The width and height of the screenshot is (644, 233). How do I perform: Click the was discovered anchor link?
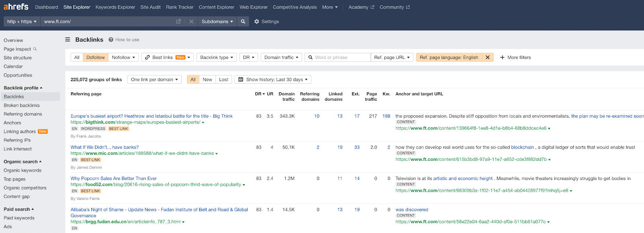click(x=412, y=210)
